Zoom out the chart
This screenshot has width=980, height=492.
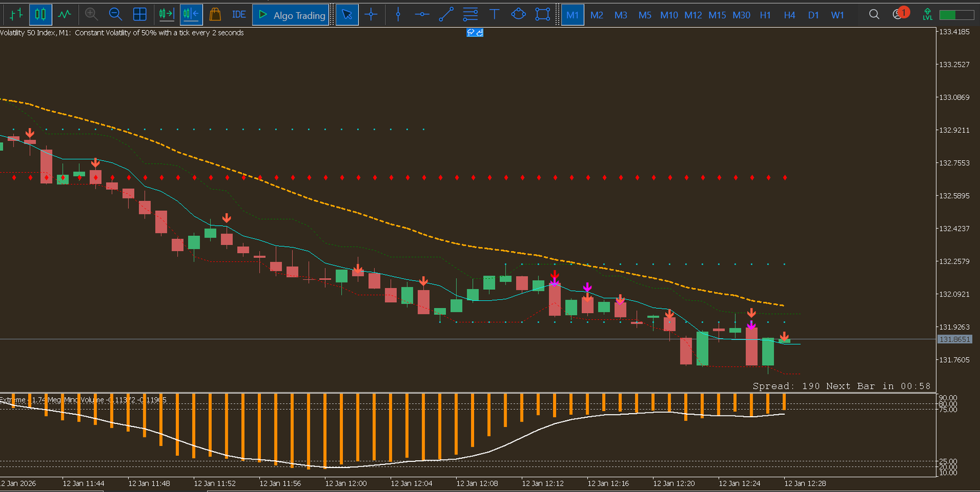pos(115,14)
